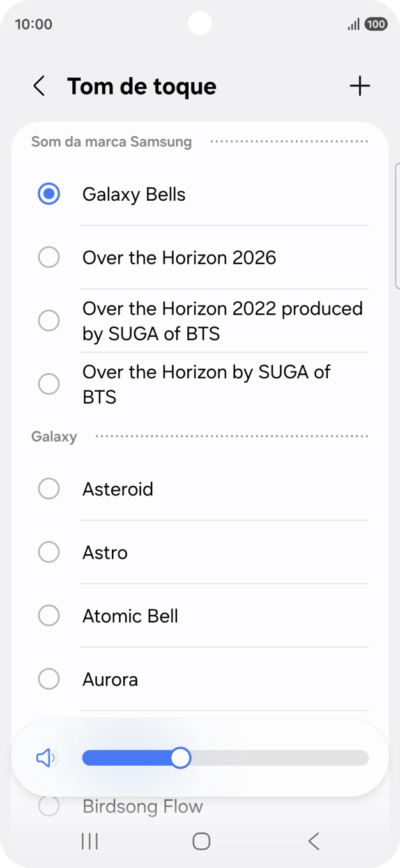Tap the speaker volume icon

46,758
